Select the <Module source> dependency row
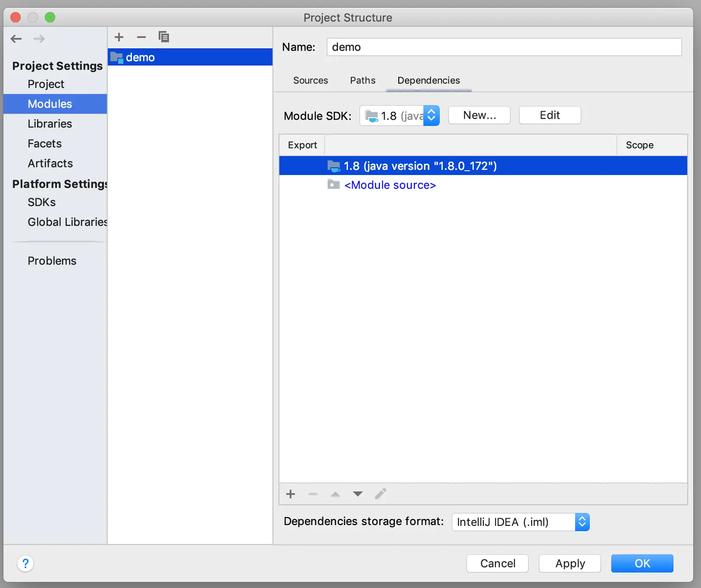 [x=483, y=185]
